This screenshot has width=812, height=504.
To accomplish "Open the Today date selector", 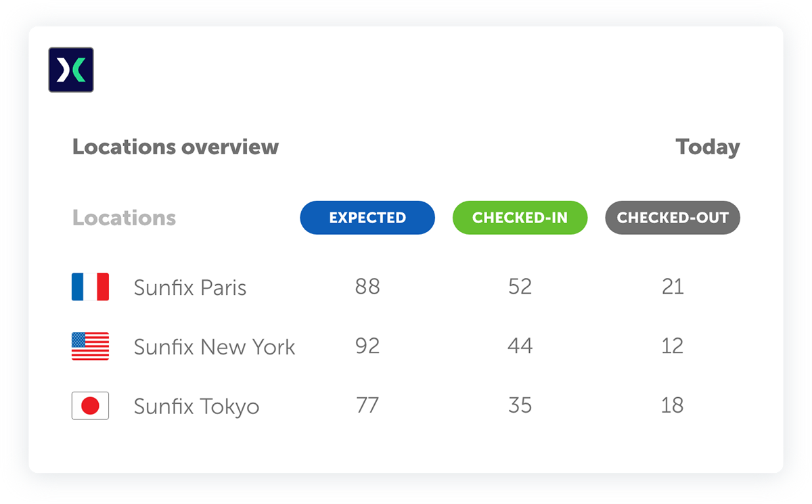I will coord(708,147).
